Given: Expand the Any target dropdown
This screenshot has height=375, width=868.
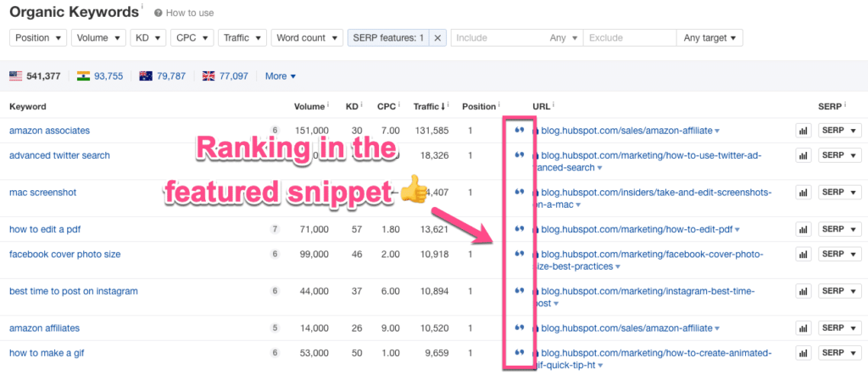Looking at the screenshot, I should coord(709,38).
